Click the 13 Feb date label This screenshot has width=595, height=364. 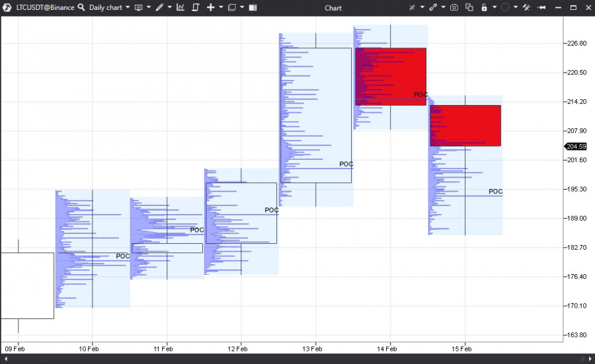click(x=312, y=349)
